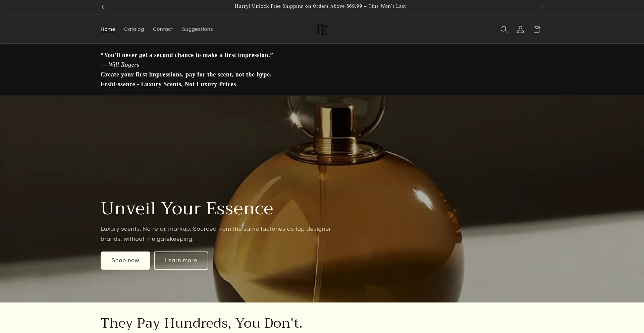Image resolution: width=644 pixels, height=333 pixels.
Task: Open the shopping cart bag icon
Action: [x=537, y=30]
